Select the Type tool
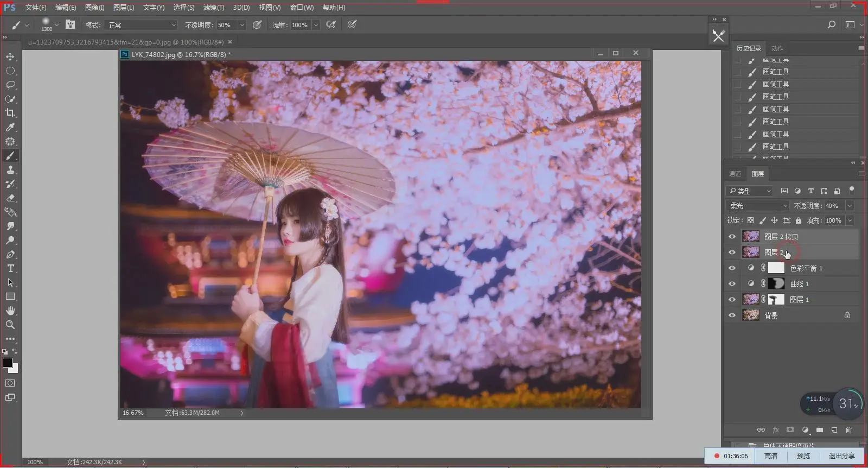The height and width of the screenshot is (468, 868). tap(10, 268)
